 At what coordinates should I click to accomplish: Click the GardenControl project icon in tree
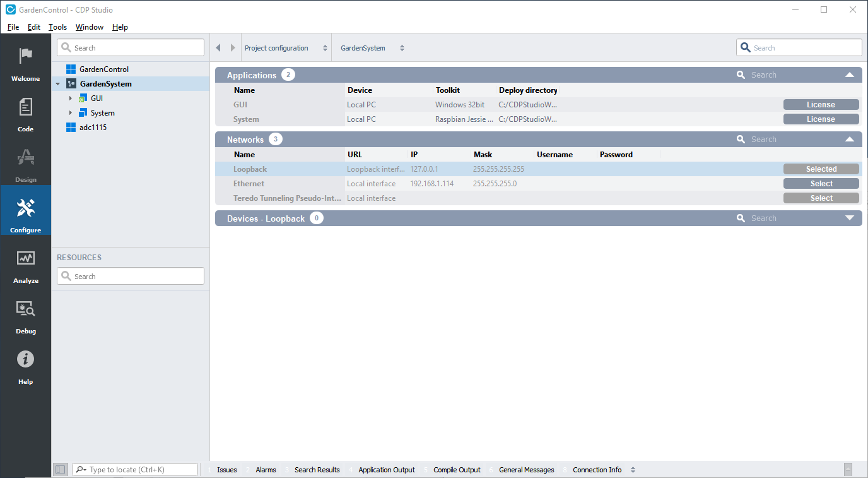coord(71,69)
